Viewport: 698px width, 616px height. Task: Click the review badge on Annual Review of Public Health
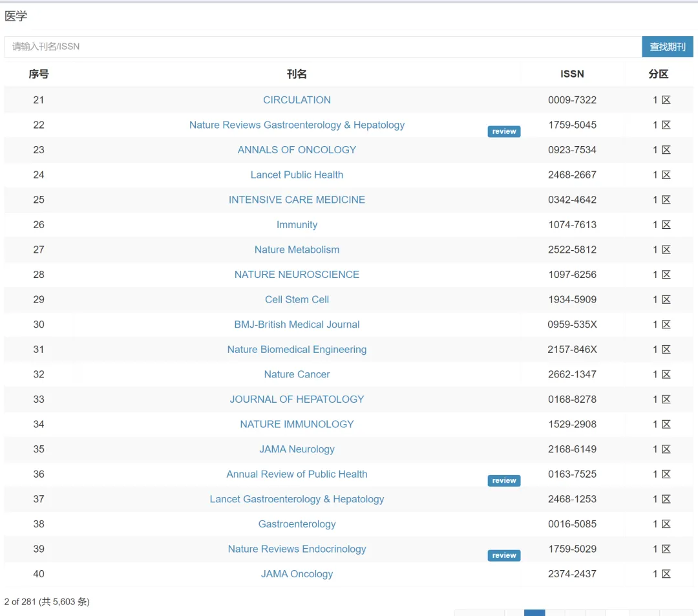coord(503,480)
